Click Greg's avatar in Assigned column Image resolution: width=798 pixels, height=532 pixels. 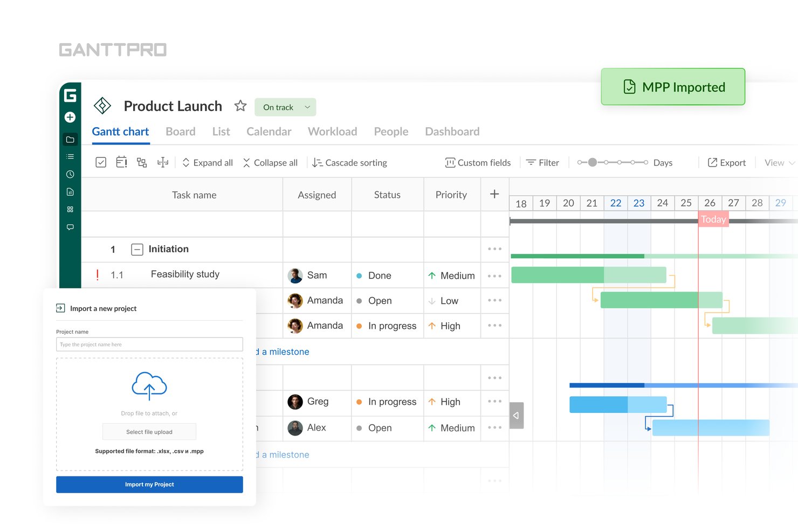[295, 402]
